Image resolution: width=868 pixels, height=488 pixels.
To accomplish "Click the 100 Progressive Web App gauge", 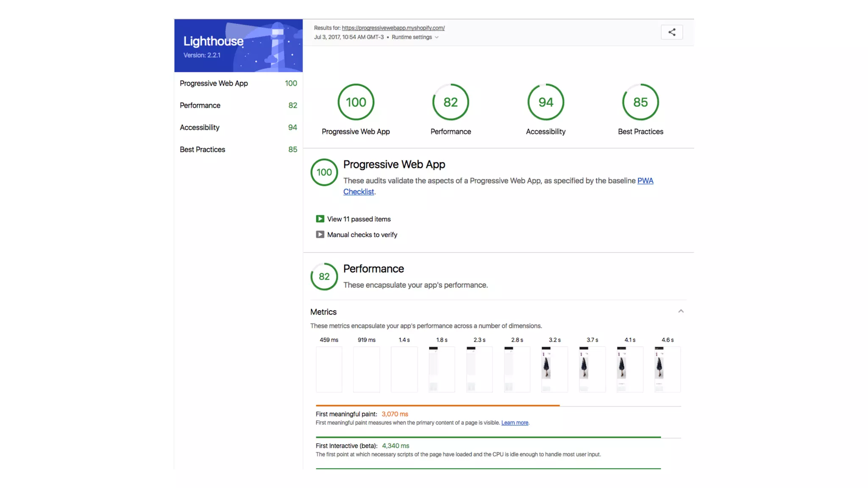I will (x=356, y=102).
